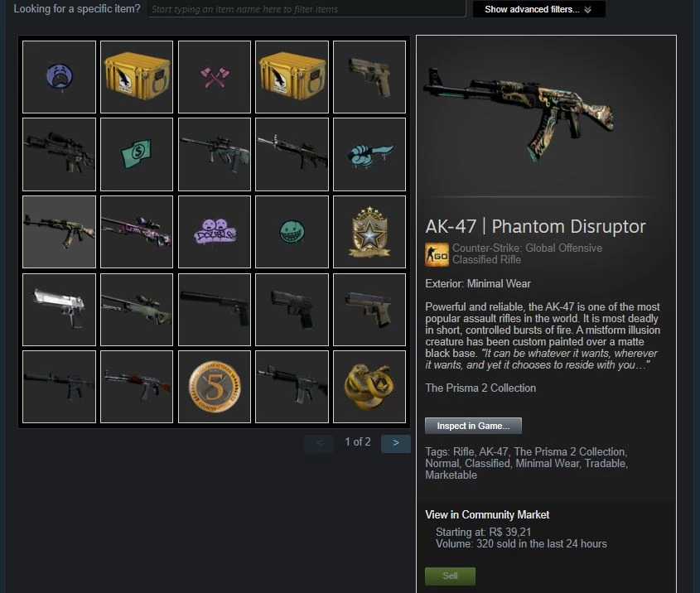Select the crossed axes graffiti item
Image resolution: width=700 pixels, height=593 pixels.
(215, 77)
